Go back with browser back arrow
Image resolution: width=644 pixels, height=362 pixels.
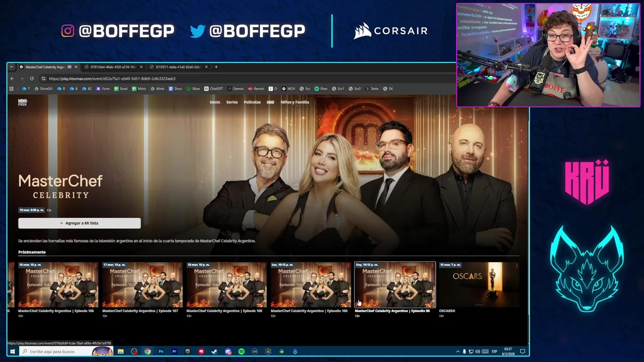(12, 78)
